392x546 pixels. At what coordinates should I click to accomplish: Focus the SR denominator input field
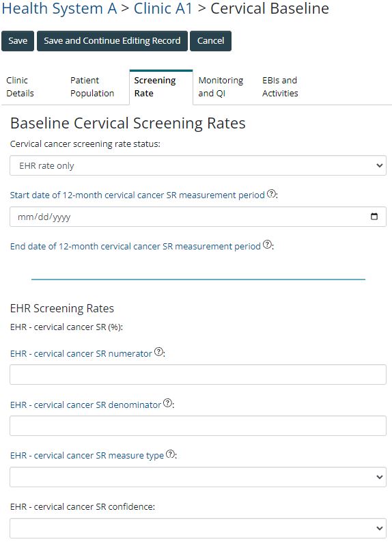point(198,426)
